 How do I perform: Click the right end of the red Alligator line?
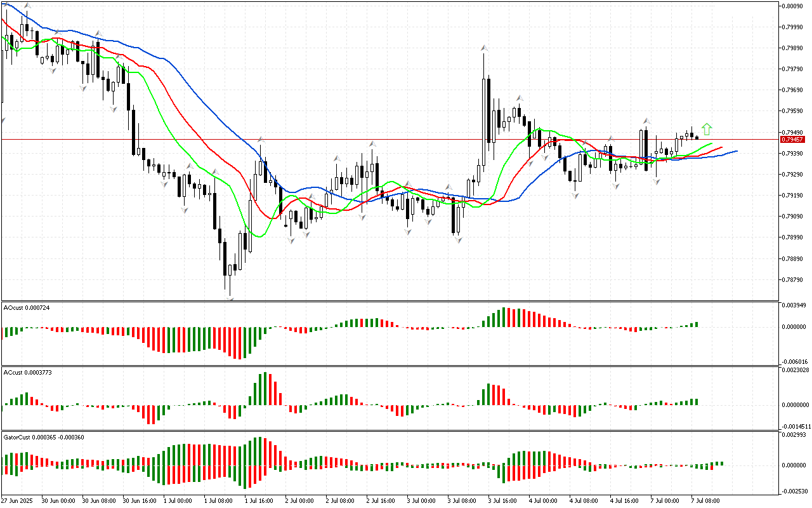[x=721, y=149]
